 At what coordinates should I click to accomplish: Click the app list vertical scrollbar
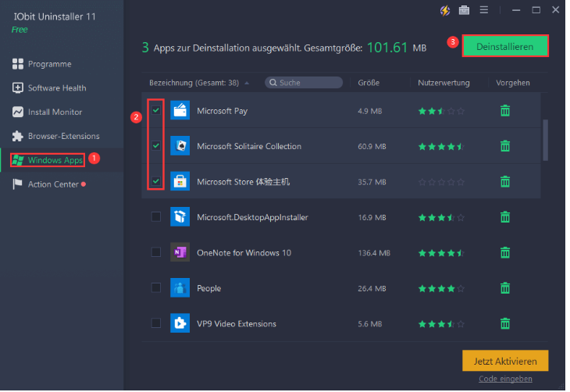pos(545,140)
